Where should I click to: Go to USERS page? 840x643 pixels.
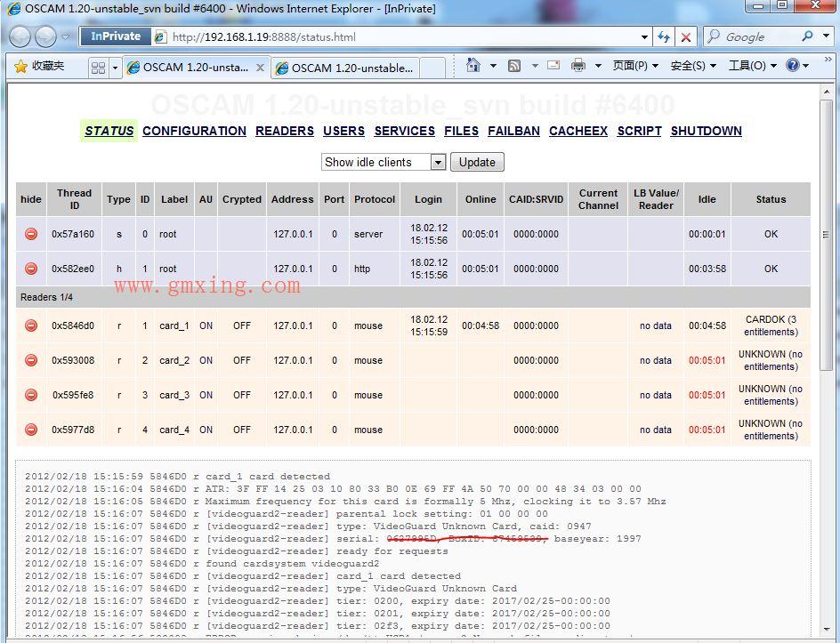pyautogui.click(x=343, y=131)
